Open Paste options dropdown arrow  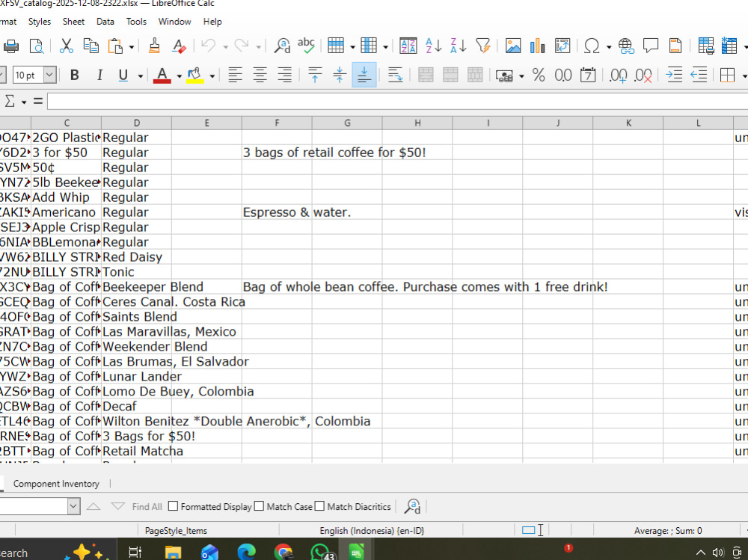131,47
